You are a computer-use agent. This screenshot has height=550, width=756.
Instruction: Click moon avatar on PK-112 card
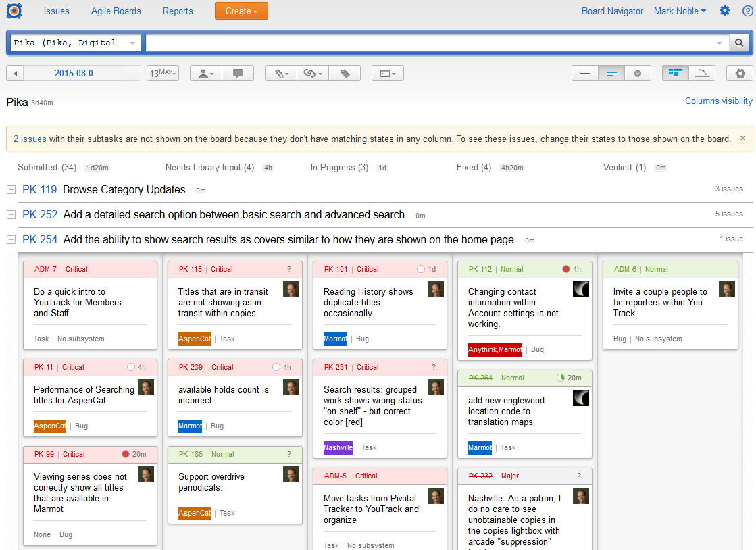click(581, 289)
